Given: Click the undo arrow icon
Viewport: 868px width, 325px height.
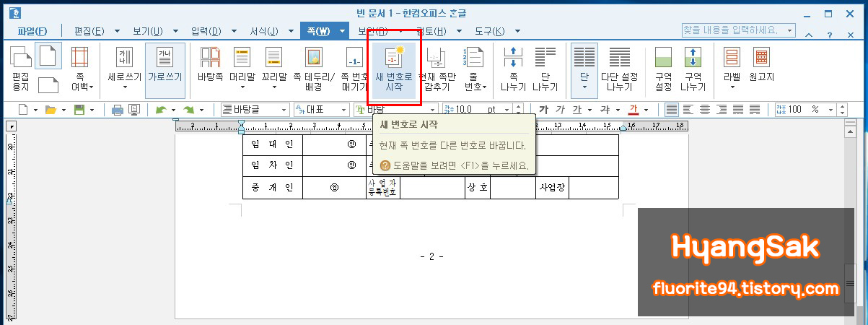Looking at the screenshot, I should (160, 110).
